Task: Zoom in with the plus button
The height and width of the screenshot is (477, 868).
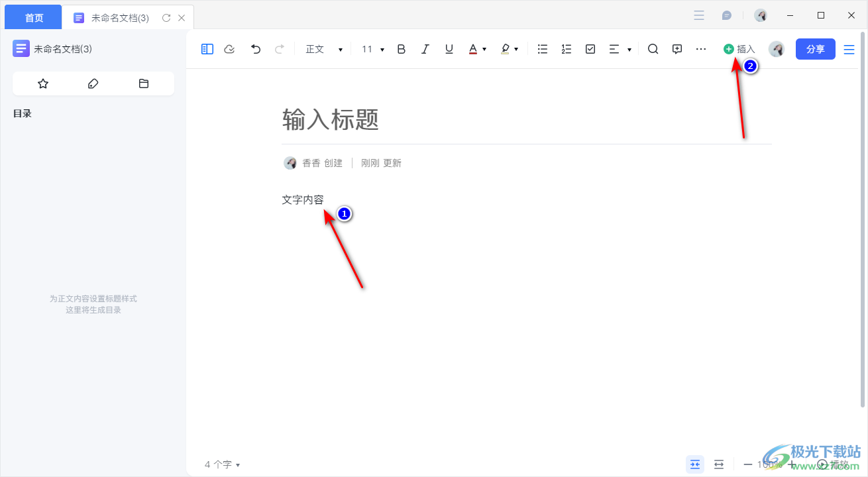Action: pyautogui.click(x=790, y=464)
